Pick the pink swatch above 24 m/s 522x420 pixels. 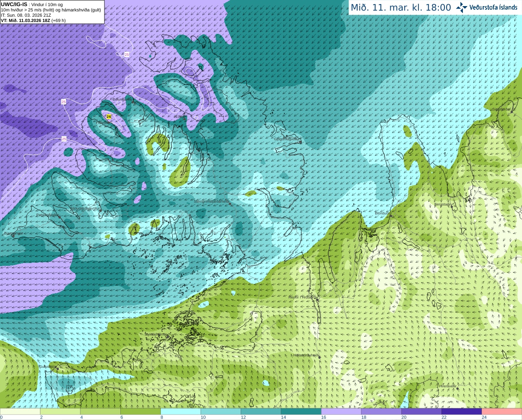[502, 411]
